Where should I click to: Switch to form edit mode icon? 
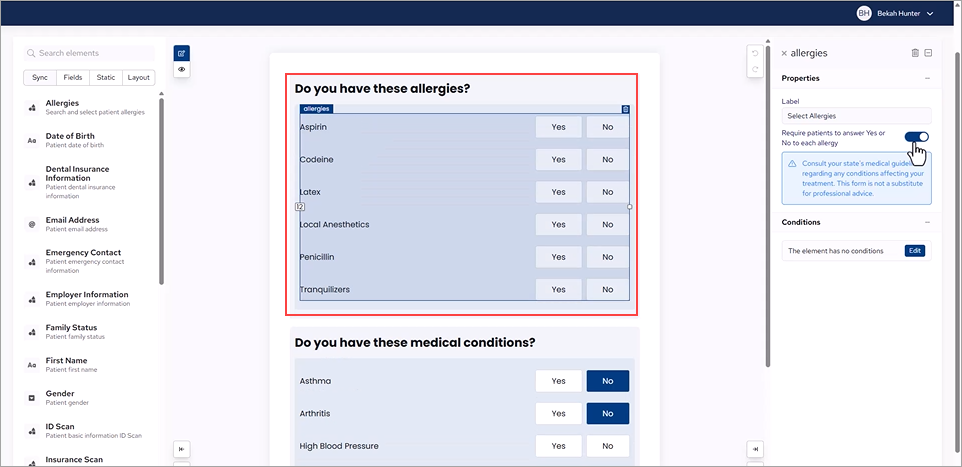(181, 53)
